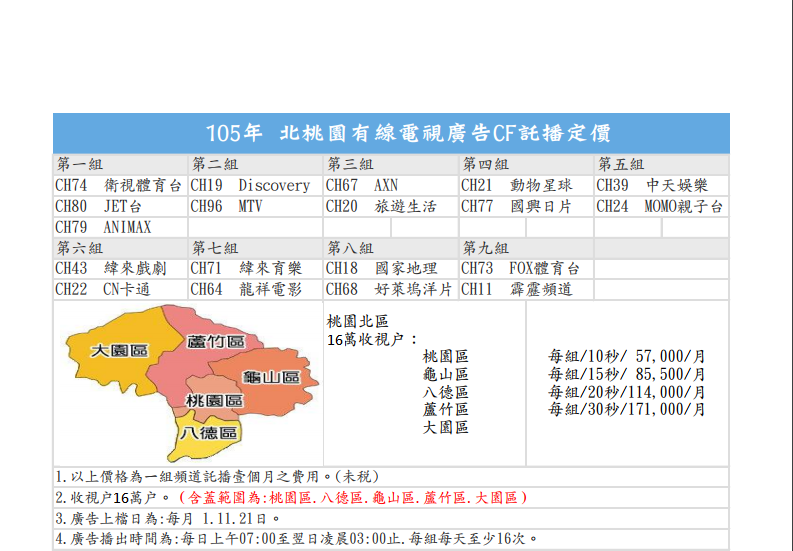Click price line 每組/10秒/ 57,000/月
Viewport: 793px width, 551px height.
click(627, 357)
